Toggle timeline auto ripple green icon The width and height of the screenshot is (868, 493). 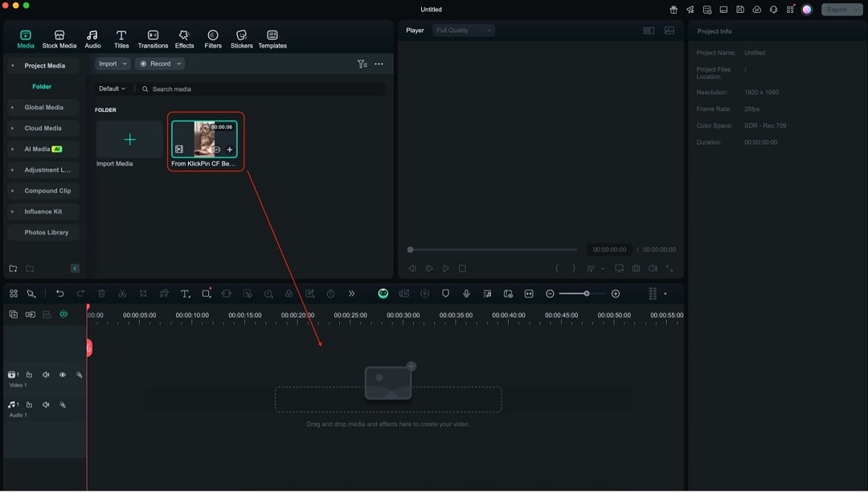63,315
